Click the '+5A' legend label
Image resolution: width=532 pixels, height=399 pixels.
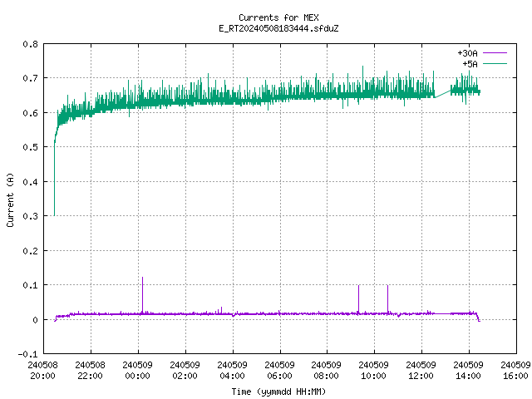[470, 64]
